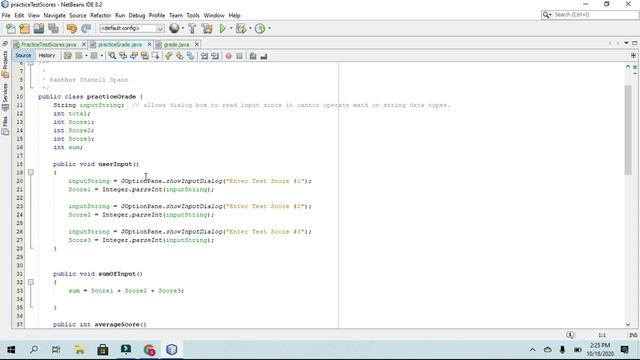Click the Stop Macro Recording icon

click(240, 56)
